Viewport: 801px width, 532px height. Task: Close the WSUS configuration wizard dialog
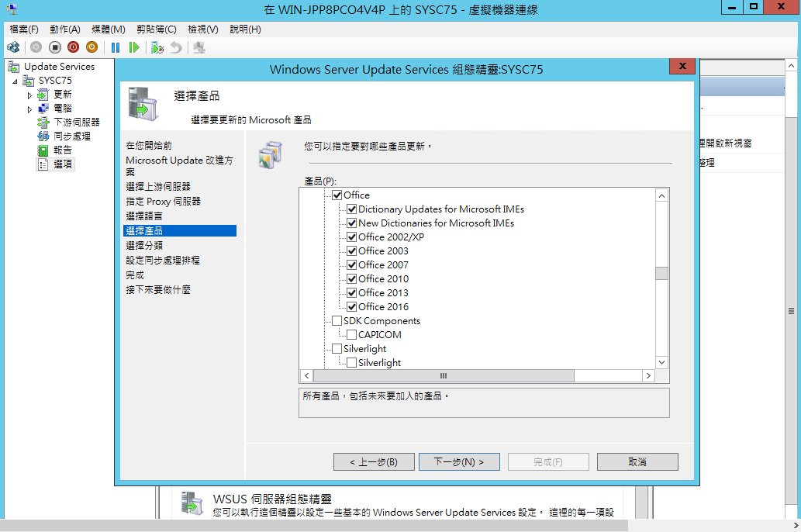(682, 67)
